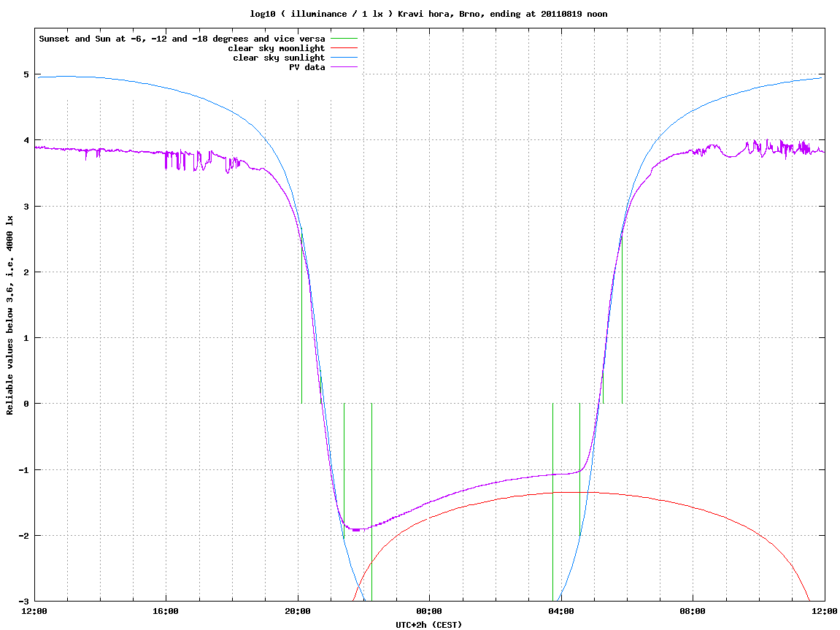840x630 pixels.
Task: Click the leftmost x-axis label 12:00
Action: 34,611
